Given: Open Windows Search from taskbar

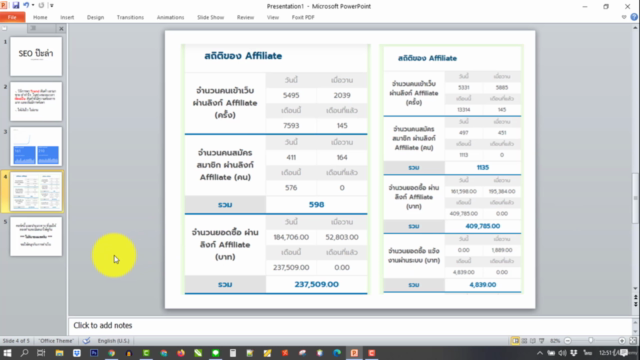Looking at the screenshot, I should click(24, 353).
